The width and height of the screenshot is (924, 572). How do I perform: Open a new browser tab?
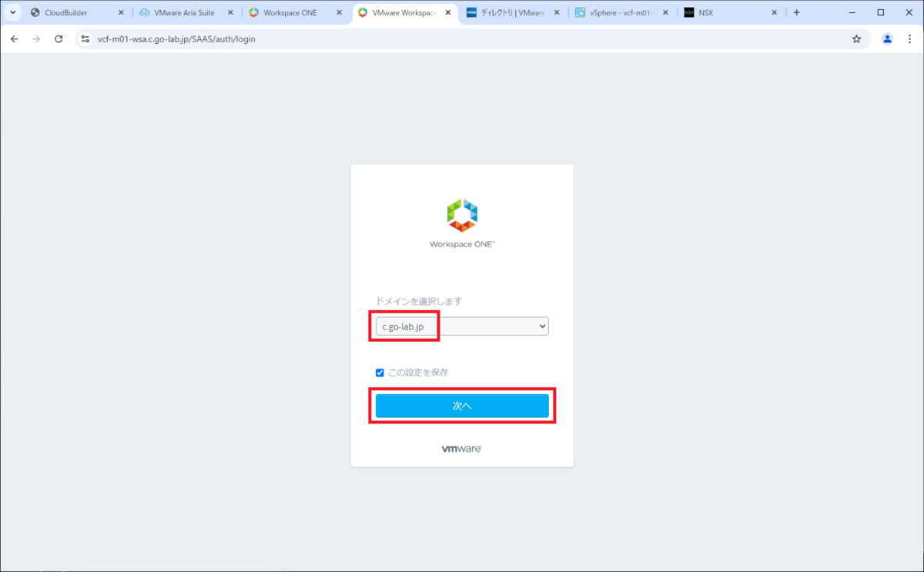[x=797, y=13]
